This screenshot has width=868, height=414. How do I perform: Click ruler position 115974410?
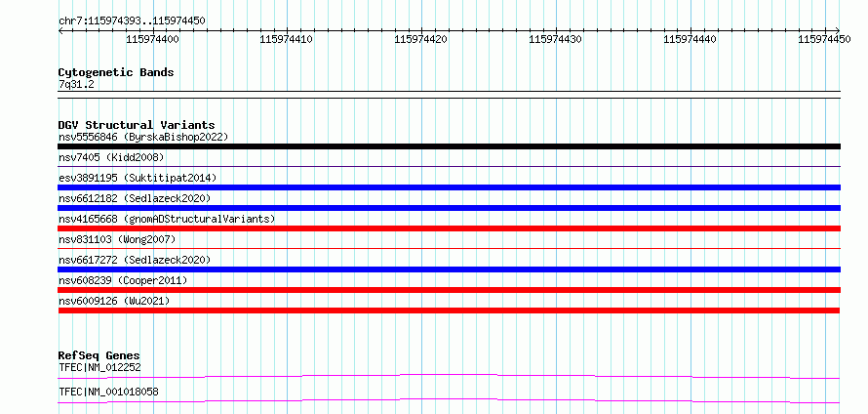click(286, 39)
